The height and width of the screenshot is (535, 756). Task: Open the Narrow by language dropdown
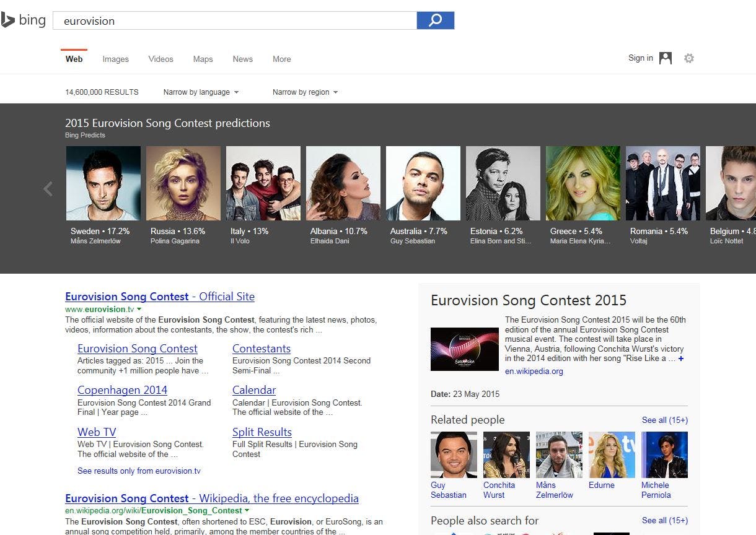pos(201,92)
